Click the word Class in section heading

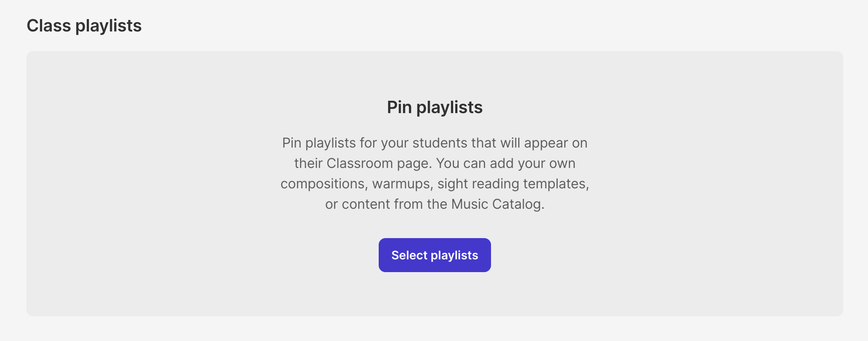click(x=49, y=26)
